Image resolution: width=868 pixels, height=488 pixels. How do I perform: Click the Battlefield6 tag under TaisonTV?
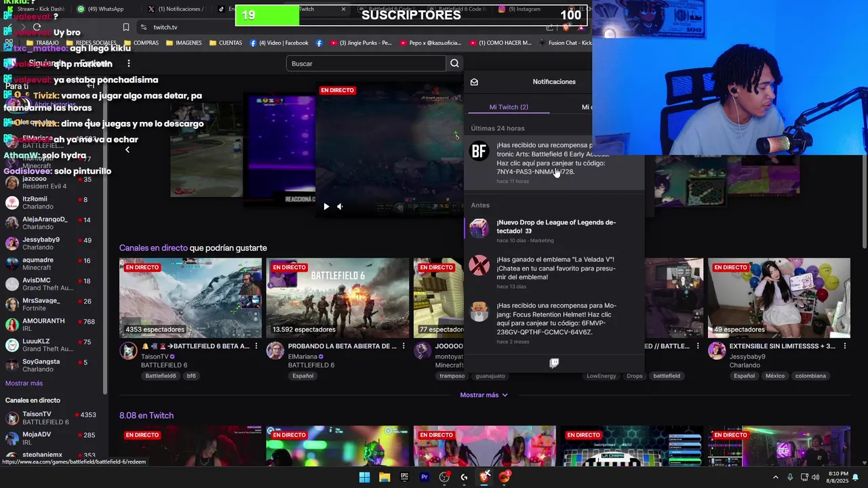pos(161,376)
